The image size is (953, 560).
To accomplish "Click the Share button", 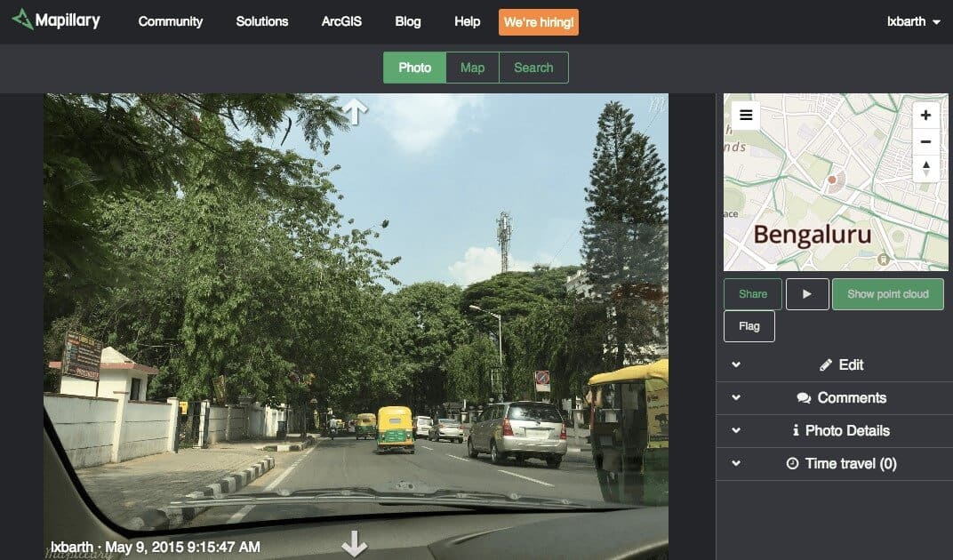I will click(x=753, y=294).
